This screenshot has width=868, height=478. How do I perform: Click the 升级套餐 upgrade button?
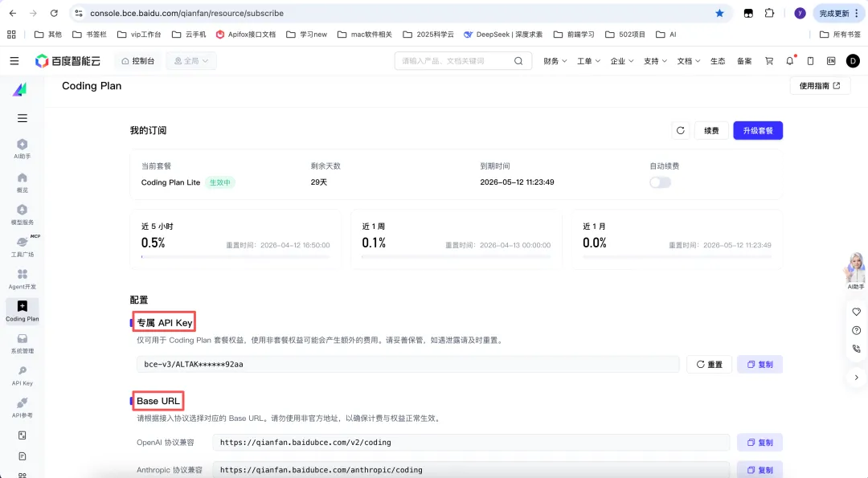(x=758, y=131)
